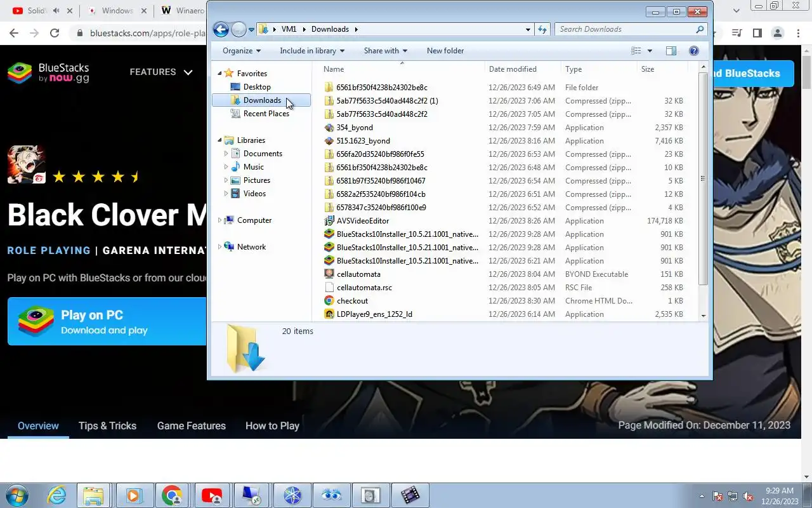Image resolution: width=812 pixels, height=508 pixels.
Task: Toggle the preview pane icon
Action: [x=671, y=51]
